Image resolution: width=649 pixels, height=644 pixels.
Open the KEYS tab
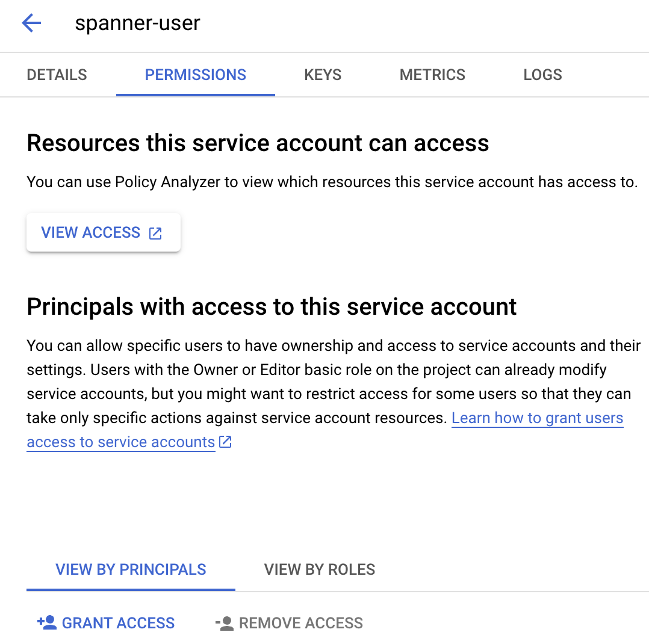pyautogui.click(x=322, y=75)
